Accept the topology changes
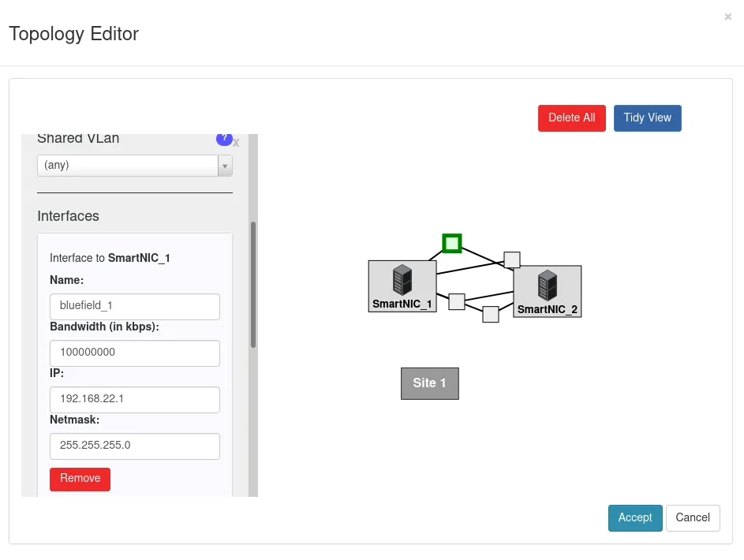744x560 pixels. (635, 517)
